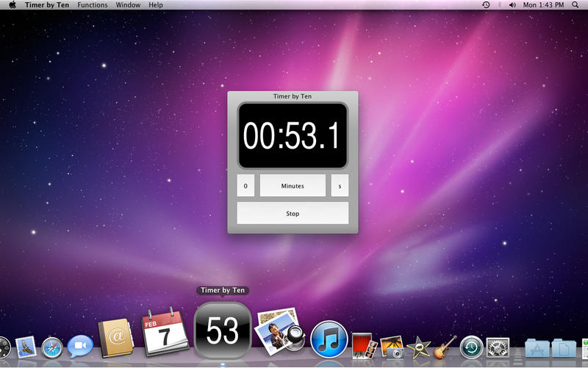Open iChat from the Dock
Screen dimensions: 588x368
[x=80, y=346]
